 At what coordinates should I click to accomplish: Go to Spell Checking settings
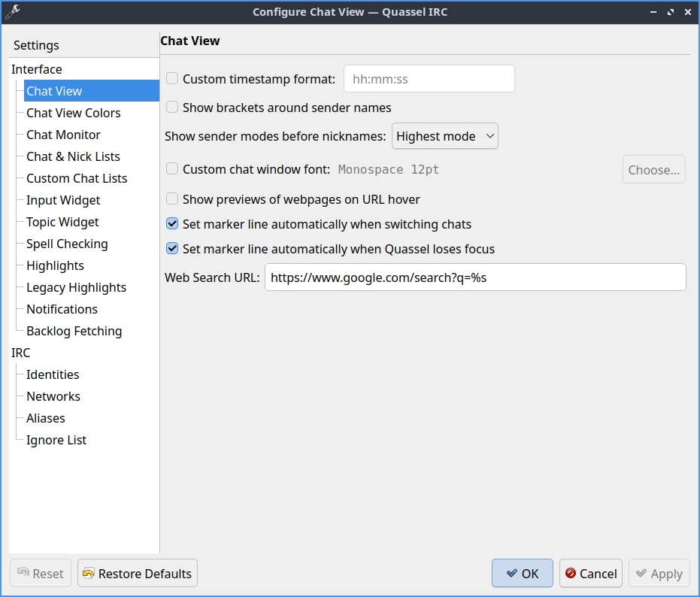[x=67, y=244]
